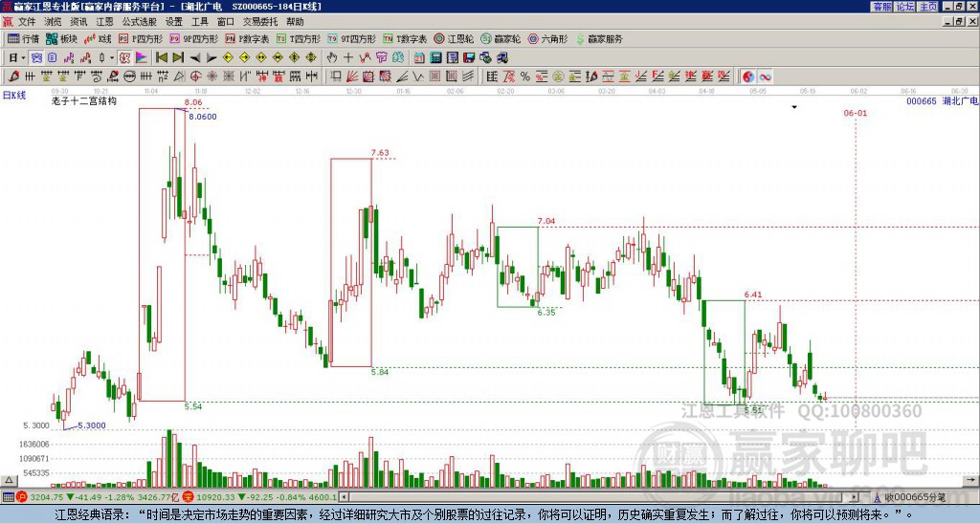Open the 交易委托 menu
980x524 pixels.
[x=260, y=22]
